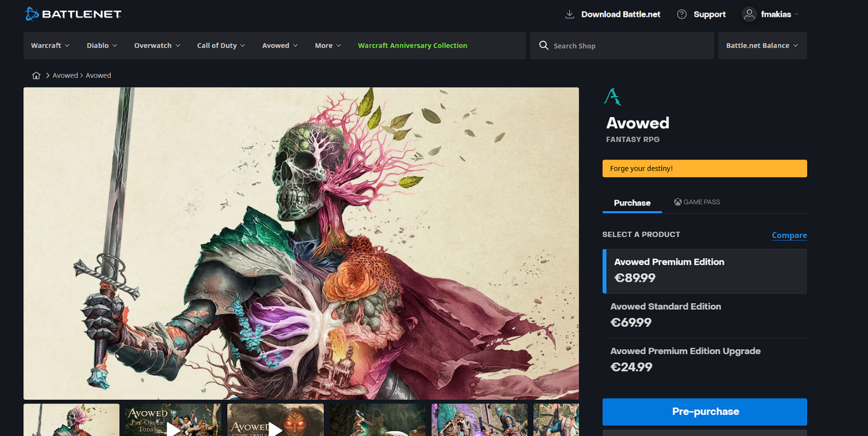Viewport: 868px width, 436px height.
Task: Expand the Call of Duty menu
Action: [x=221, y=46]
